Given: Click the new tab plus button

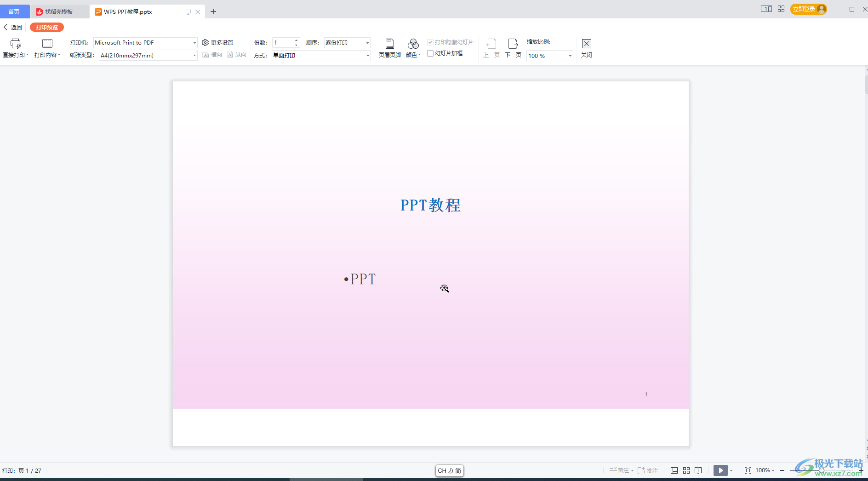Looking at the screenshot, I should pyautogui.click(x=213, y=11).
